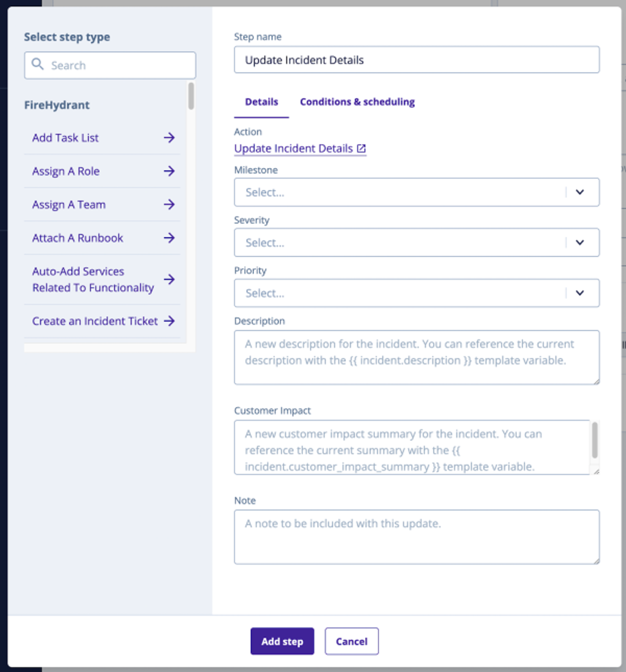The width and height of the screenshot is (626, 672).
Task: Focus the Step name input field
Action: [417, 60]
